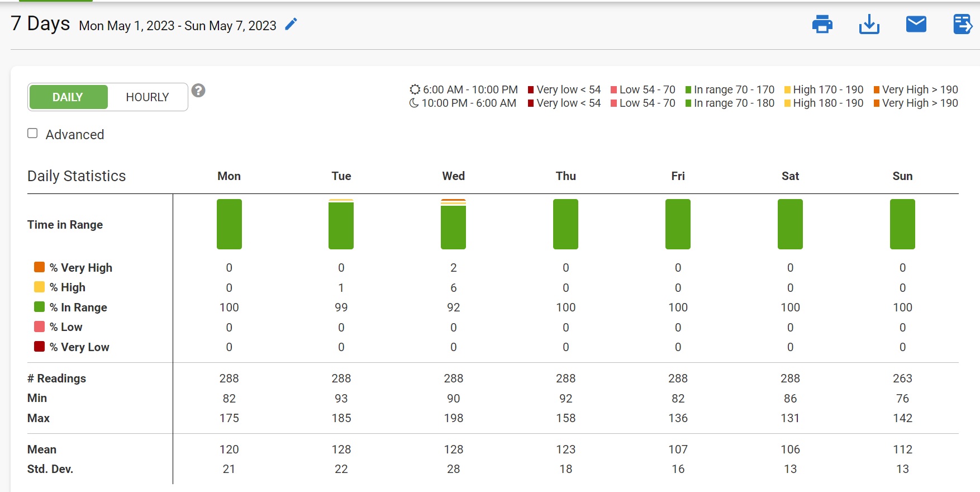Viewport: 980px width, 492px height.
Task: Click Thursday's Time in Range bar
Action: 565,224
